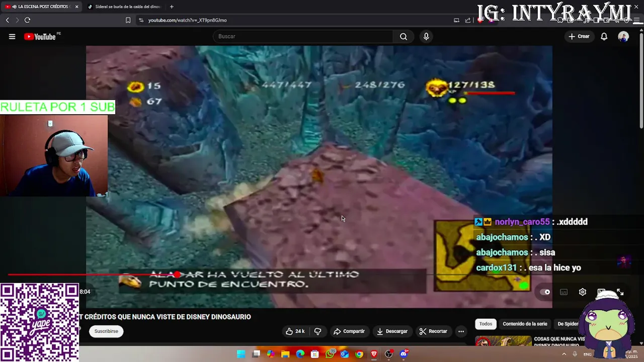Viewport: 644px width, 362px height.
Task: Click the norlyn_caro55 chat username
Action: point(522,222)
